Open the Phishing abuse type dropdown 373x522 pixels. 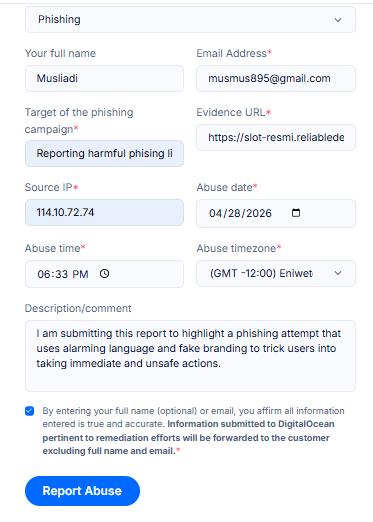(190, 20)
